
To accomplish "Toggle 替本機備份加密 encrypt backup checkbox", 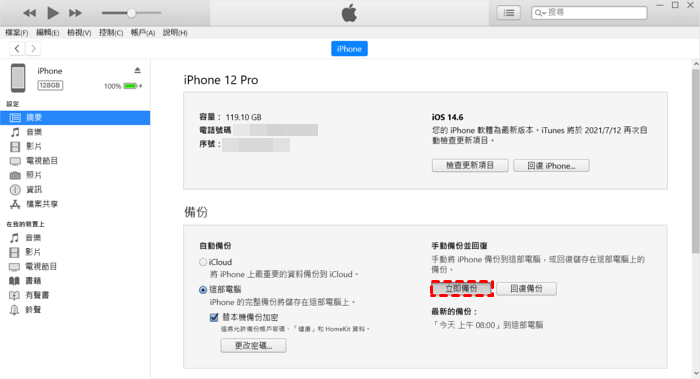I will pyautogui.click(x=214, y=317).
